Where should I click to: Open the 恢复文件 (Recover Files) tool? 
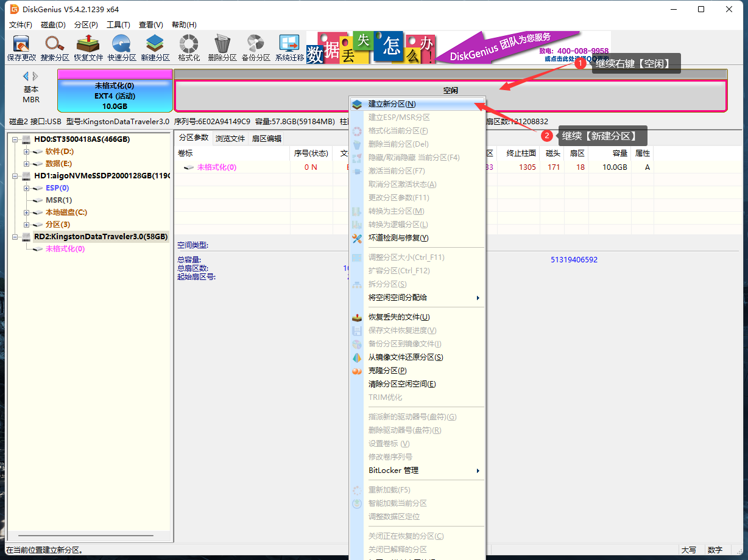pyautogui.click(x=88, y=47)
